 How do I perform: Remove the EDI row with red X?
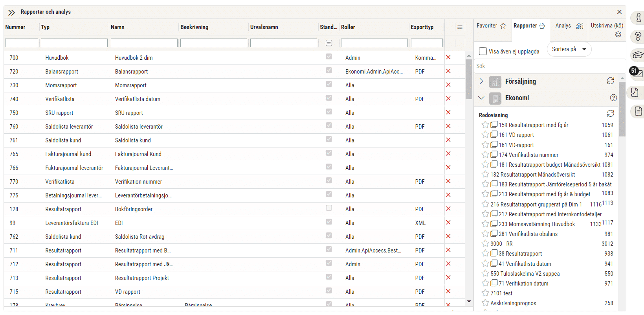[x=448, y=223]
